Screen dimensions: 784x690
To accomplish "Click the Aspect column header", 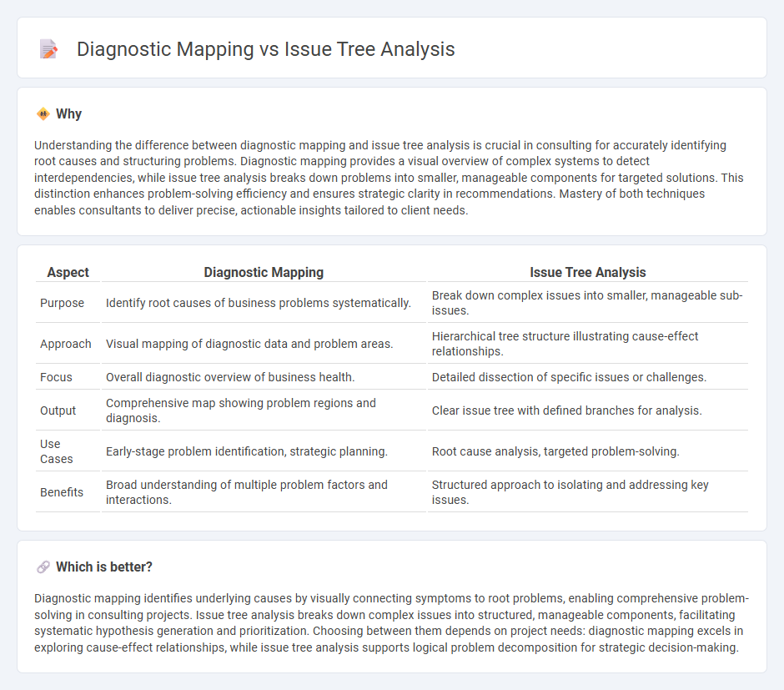I will tap(68, 273).
